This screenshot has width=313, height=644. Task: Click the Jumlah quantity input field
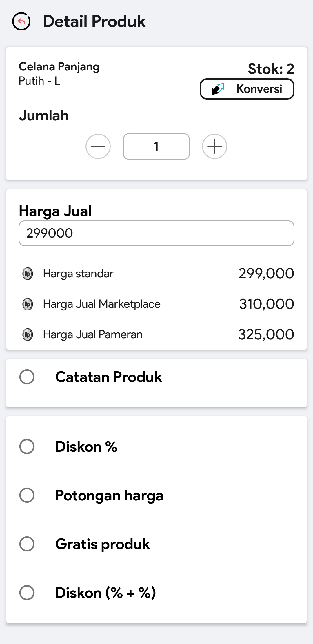click(x=156, y=146)
